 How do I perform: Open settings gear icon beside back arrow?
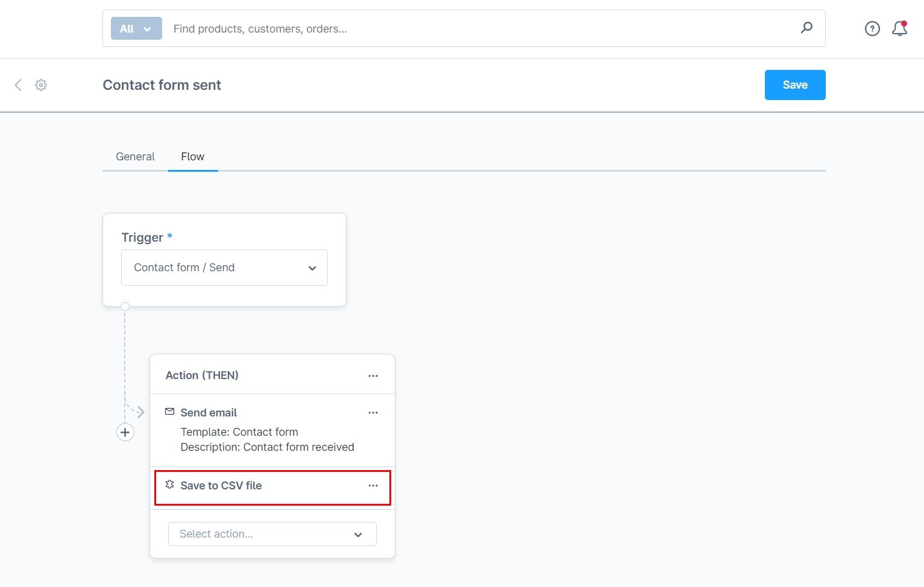tap(41, 85)
